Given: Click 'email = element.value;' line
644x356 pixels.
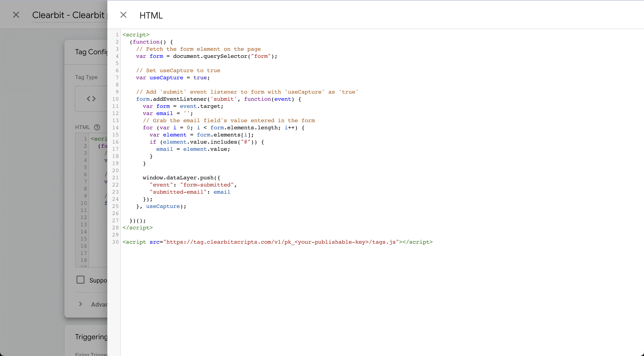Looking at the screenshot, I should pyautogui.click(x=193, y=149).
